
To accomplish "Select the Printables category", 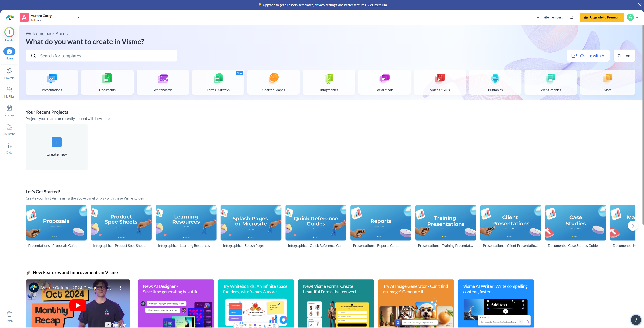I will [495, 82].
